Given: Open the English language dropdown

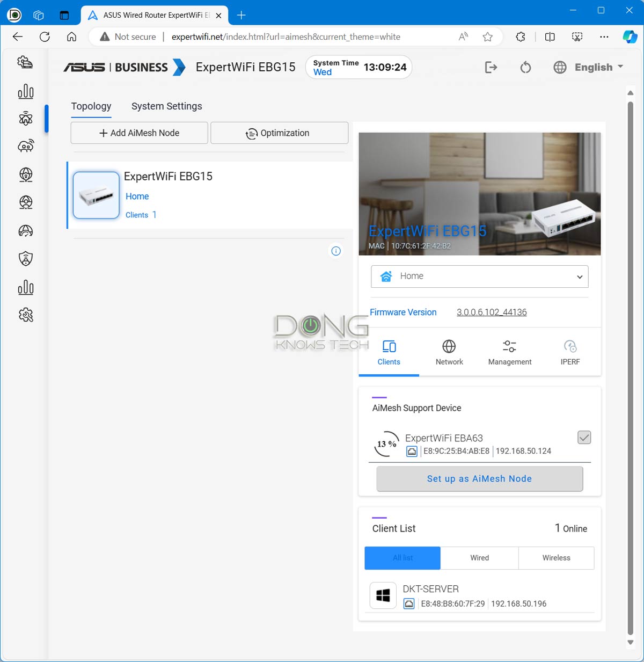Looking at the screenshot, I should pos(599,67).
